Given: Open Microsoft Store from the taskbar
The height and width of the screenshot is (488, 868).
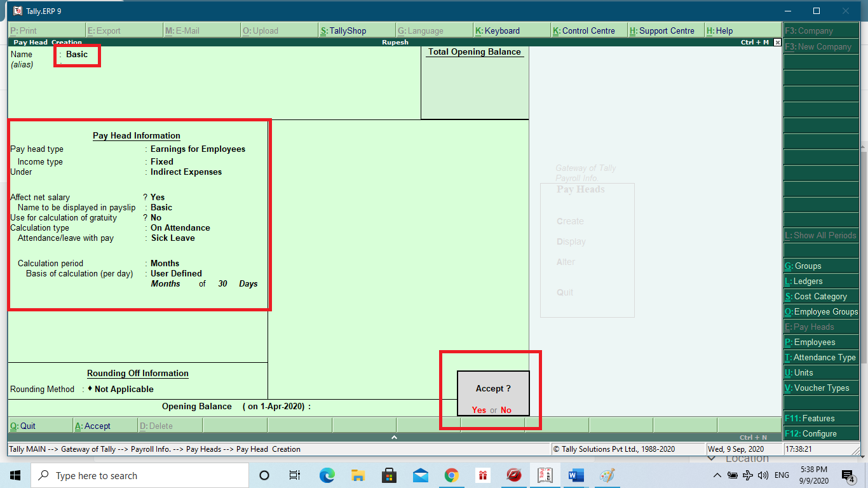Looking at the screenshot, I should pos(389,475).
